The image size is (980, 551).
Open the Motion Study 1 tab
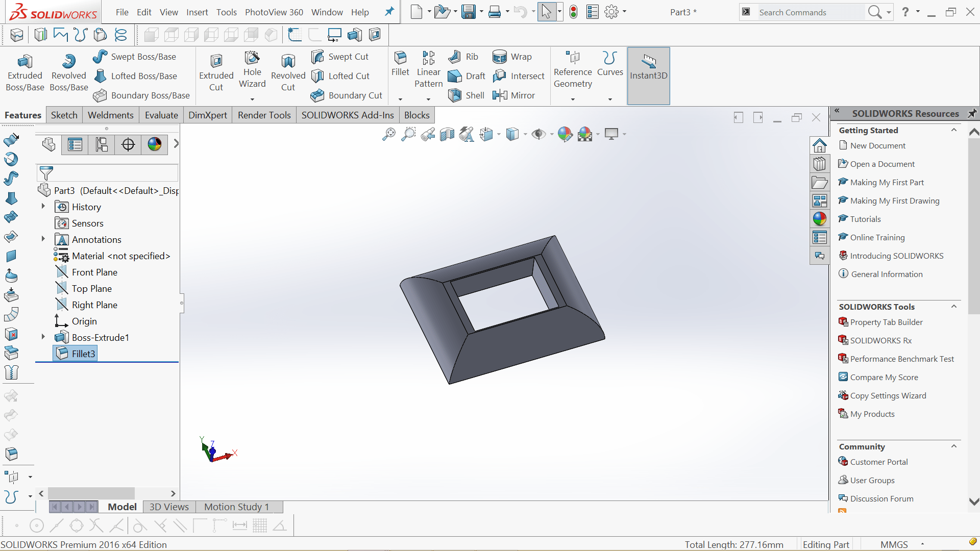(236, 507)
